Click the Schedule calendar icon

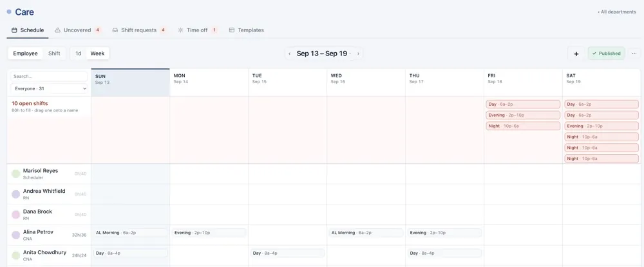coord(14,30)
